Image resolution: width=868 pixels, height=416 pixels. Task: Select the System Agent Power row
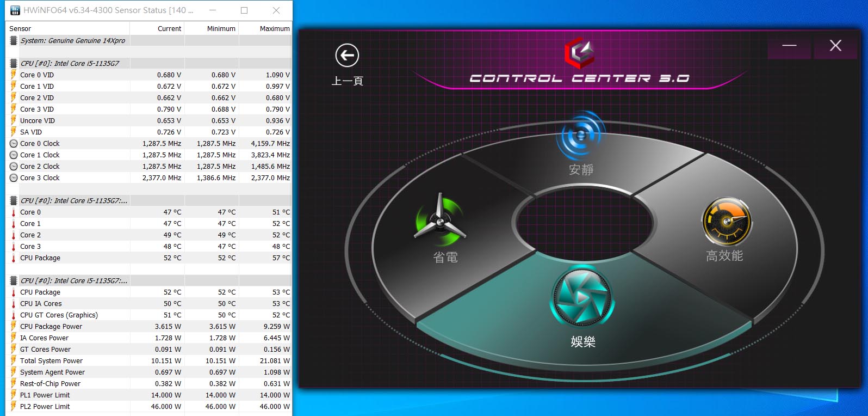click(150, 372)
